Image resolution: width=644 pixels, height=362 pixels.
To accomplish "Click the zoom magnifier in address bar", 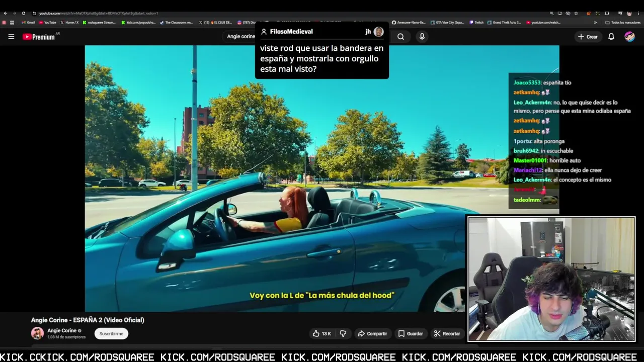I will coord(552,13).
